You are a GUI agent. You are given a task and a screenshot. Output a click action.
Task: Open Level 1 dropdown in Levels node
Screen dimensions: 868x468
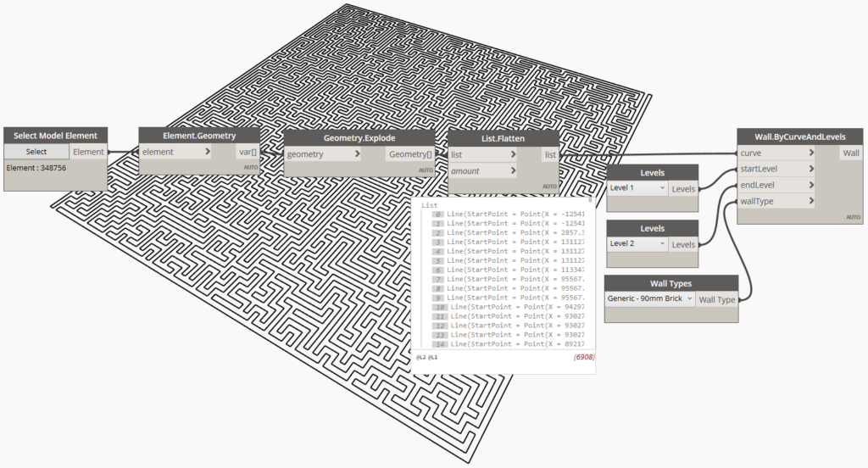click(x=637, y=187)
